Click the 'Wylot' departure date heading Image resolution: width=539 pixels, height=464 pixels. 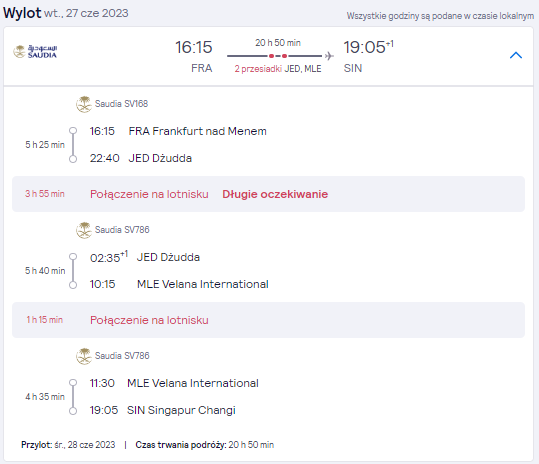[x=66, y=13]
